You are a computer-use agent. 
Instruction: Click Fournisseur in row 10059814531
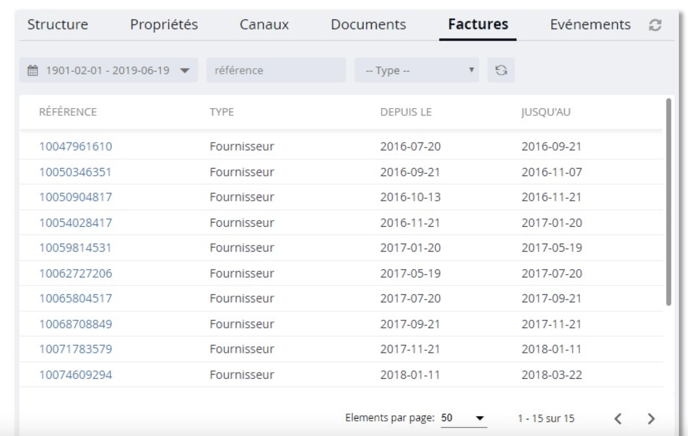click(x=242, y=248)
